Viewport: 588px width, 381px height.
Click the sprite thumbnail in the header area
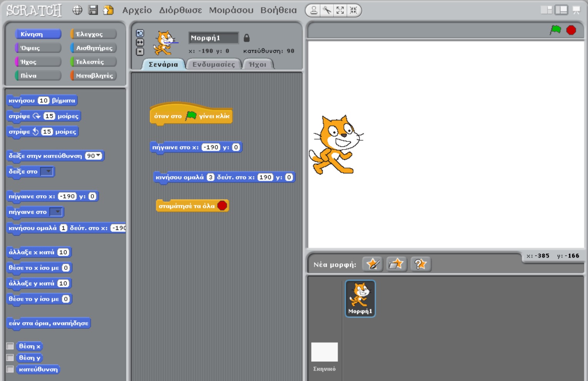pos(166,42)
